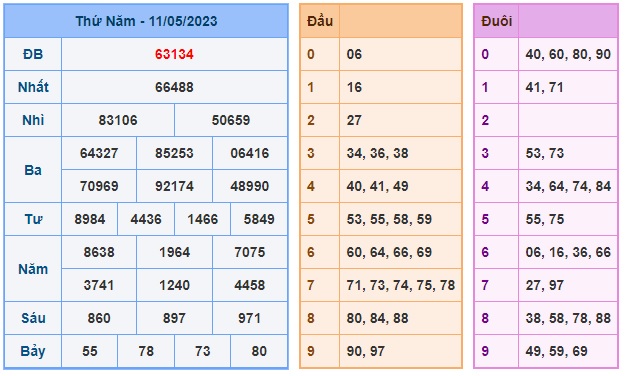
Task: Click the Ba row label
Action: coord(33,170)
